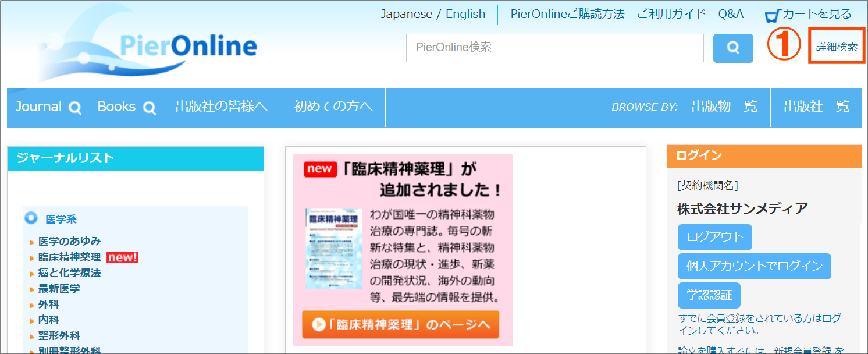Click the 学認認証 button
This screenshot has width=868, height=354.
pos(709,295)
